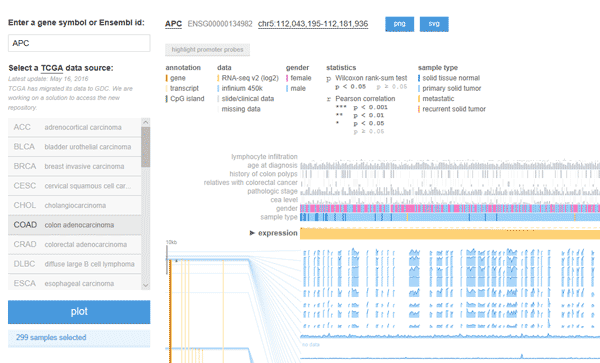The height and width of the screenshot is (363, 600).
Task: Click the RNA-seq v2 (log2) legend entry
Action: pyautogui.click(x=248, y=78)
